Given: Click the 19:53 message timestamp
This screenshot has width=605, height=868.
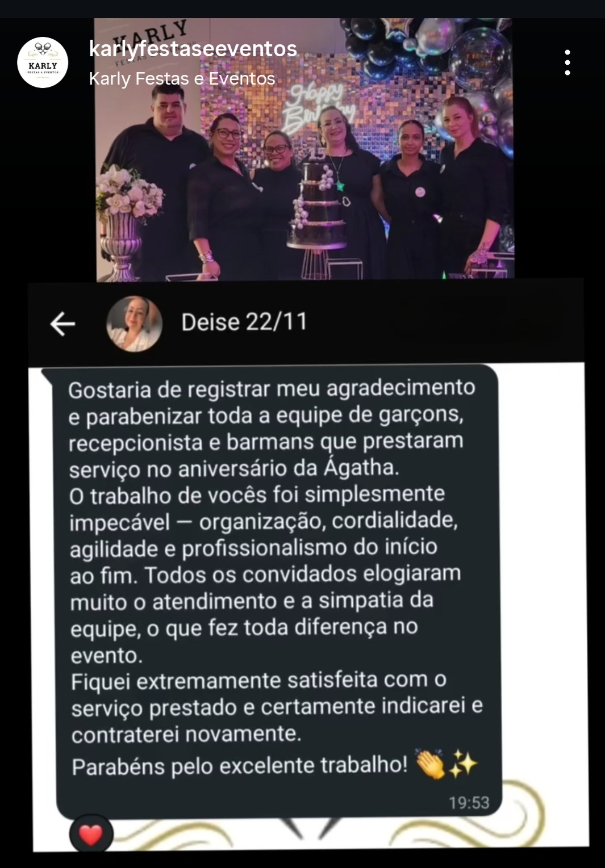Looking at the screenshot, I should pos(469,803).
